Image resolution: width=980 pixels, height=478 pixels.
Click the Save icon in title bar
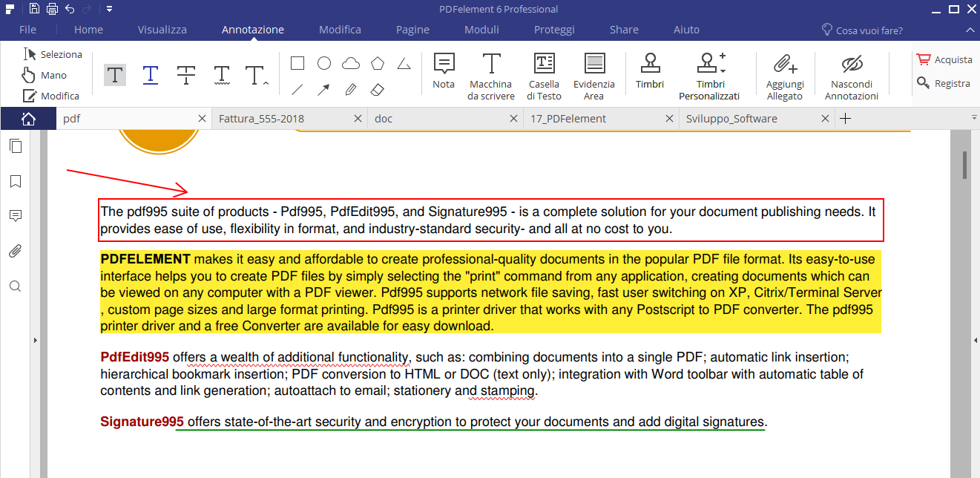click(x=34, y=9)
